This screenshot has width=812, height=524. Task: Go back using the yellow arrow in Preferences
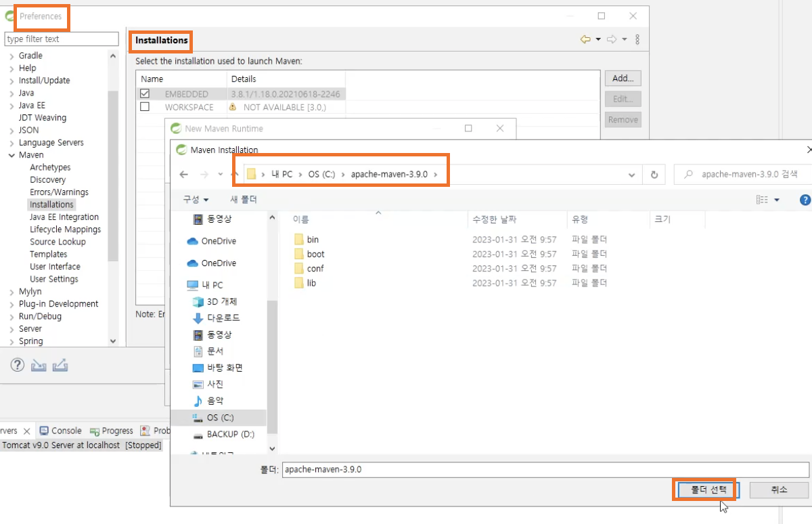586,39
